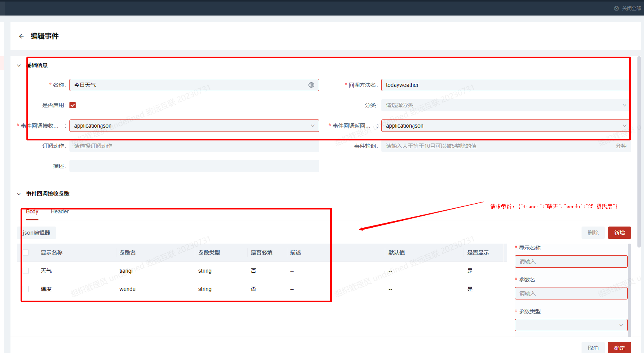Click the globe icon in 名称 field

tap(311, 85)
